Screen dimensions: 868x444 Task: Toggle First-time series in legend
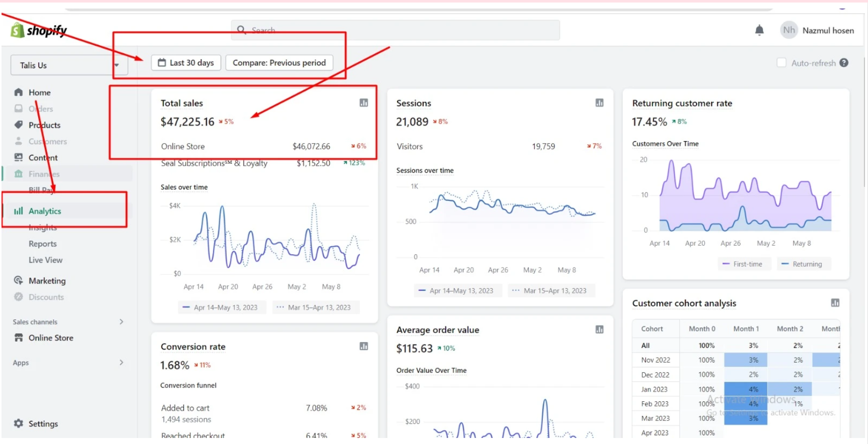click(x=742, y=264)
